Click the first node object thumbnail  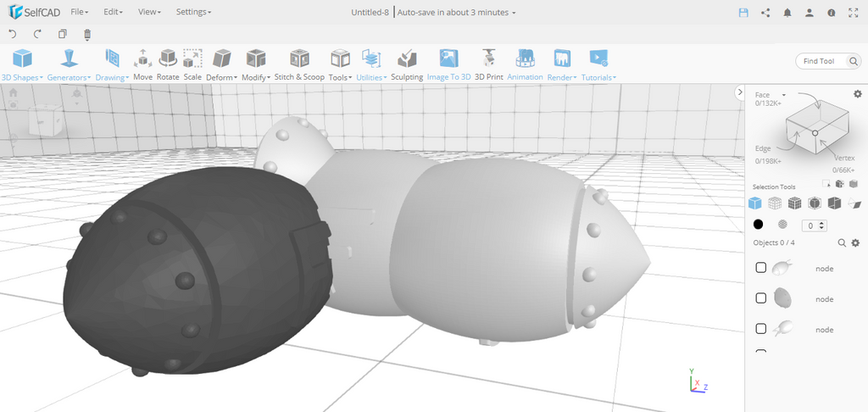[782, 268]
